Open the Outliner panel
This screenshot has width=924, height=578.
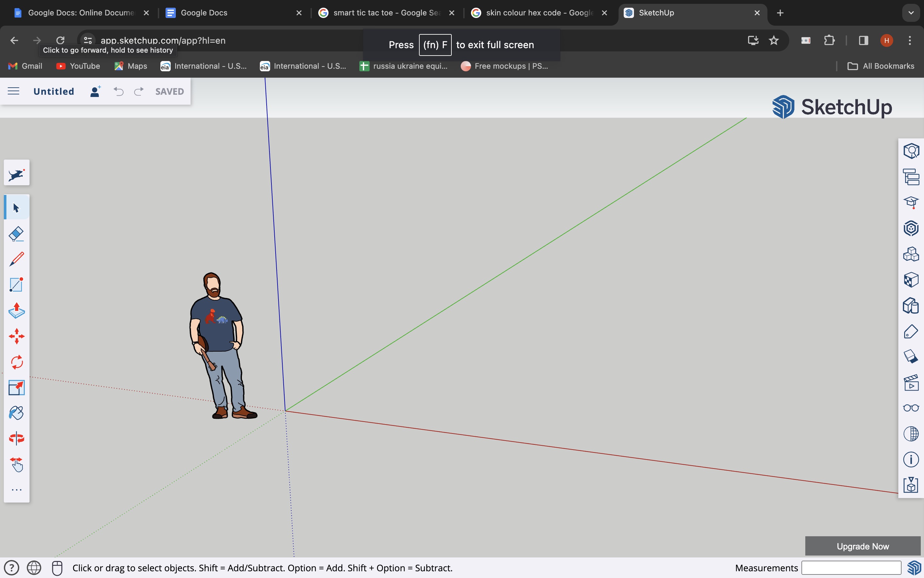[911, 177]
